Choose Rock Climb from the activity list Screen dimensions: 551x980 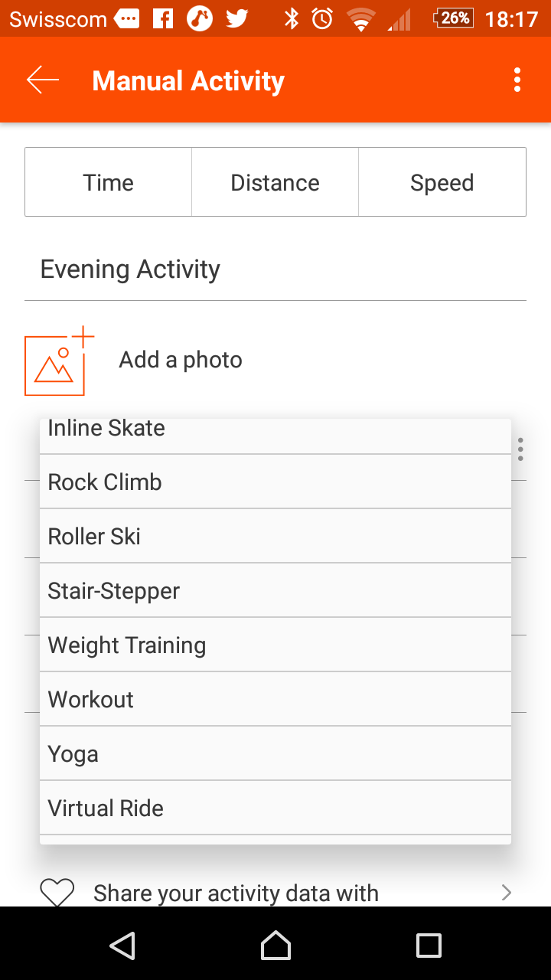pyautogui.click(x=275, y=482)
